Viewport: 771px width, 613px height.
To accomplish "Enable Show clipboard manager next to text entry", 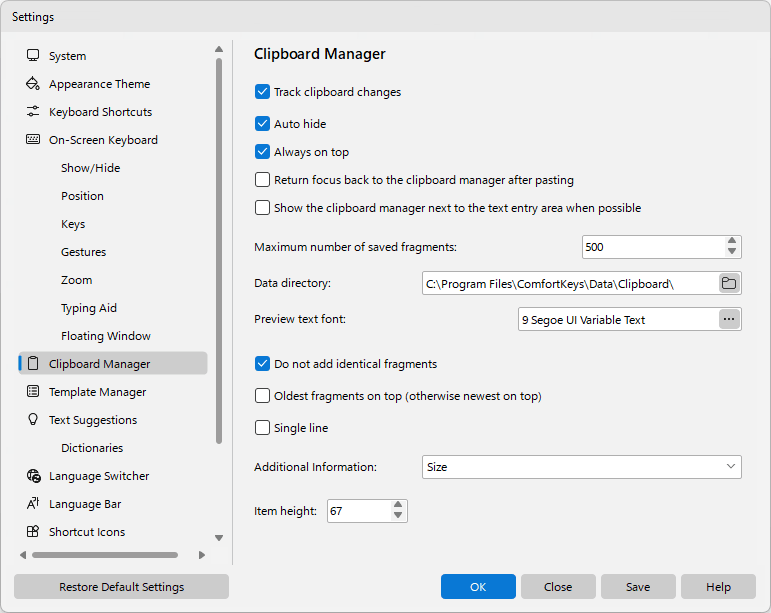I will [262, 207].
